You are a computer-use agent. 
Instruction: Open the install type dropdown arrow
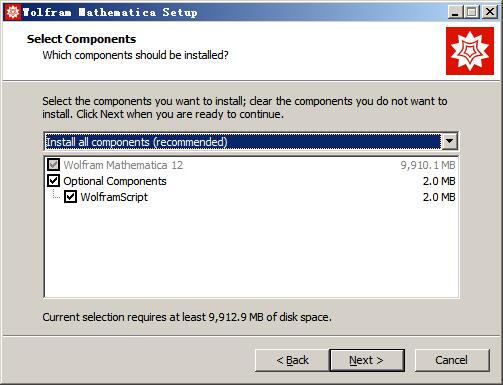[449, 141]
